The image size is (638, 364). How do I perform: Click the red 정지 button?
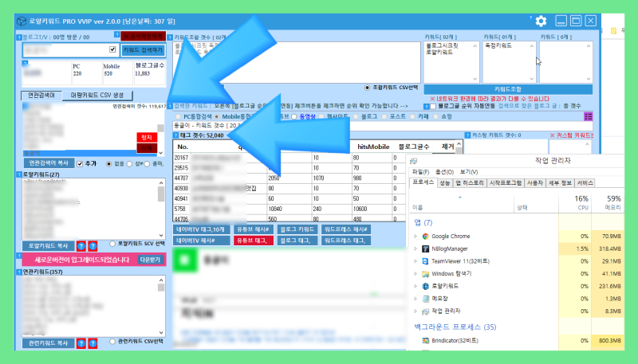(x=147, y=137)
